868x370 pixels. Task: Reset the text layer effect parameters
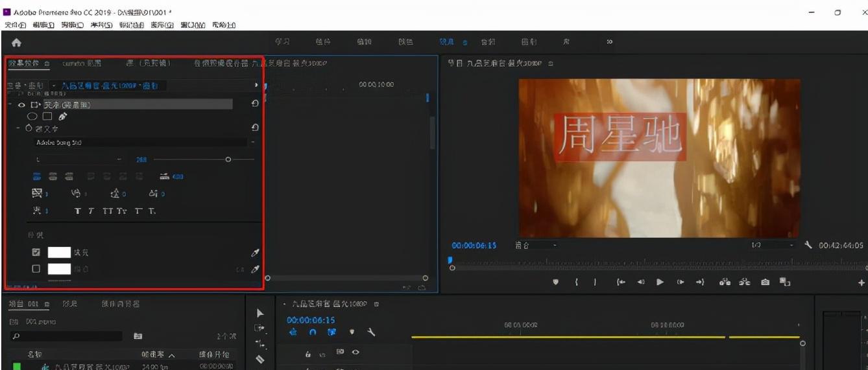click(x=255, y=104)
